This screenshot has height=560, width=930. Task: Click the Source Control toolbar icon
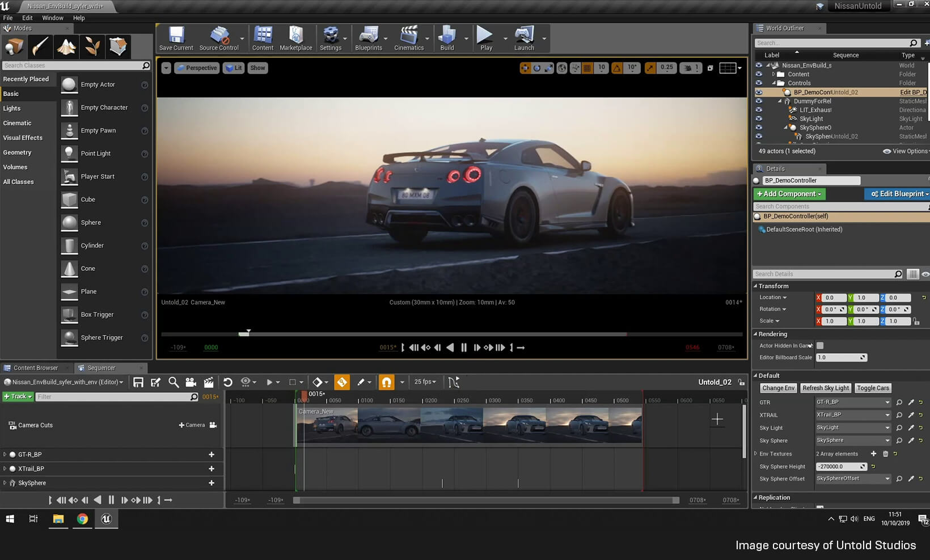219,37
